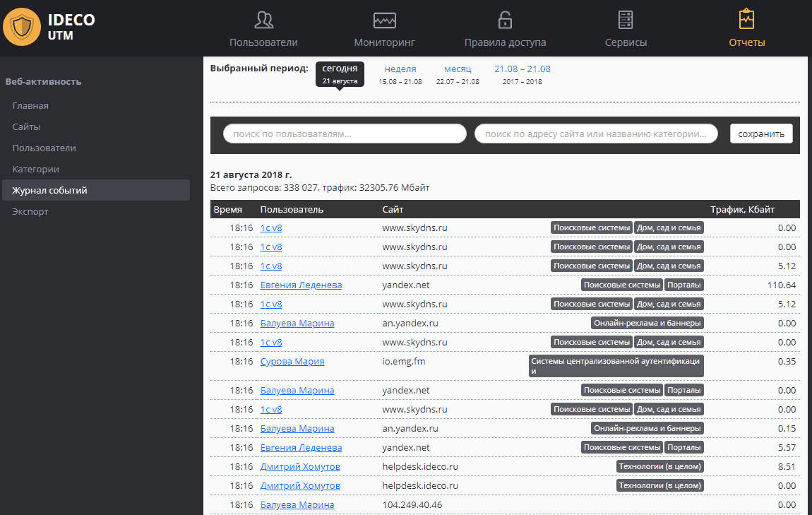Image resolution: width=812 pixels, height=515 pixels.
Task: Open user link Сурова Мария
Action: [x=292, y=362]
